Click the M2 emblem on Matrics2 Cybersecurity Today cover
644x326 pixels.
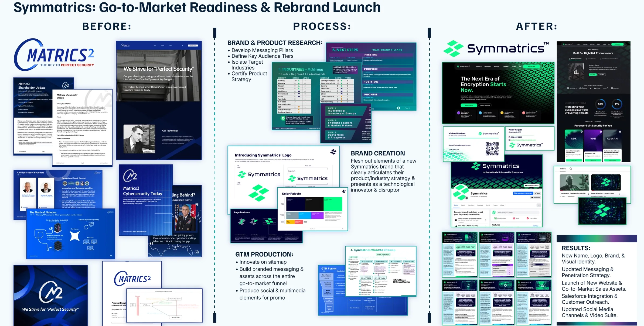(x=130, y=176)
